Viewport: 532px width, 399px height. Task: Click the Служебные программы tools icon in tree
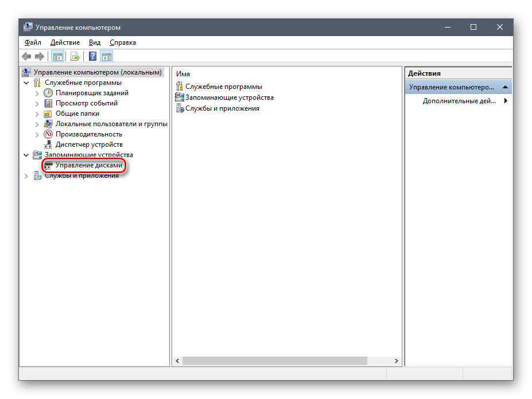click(37, 83)
